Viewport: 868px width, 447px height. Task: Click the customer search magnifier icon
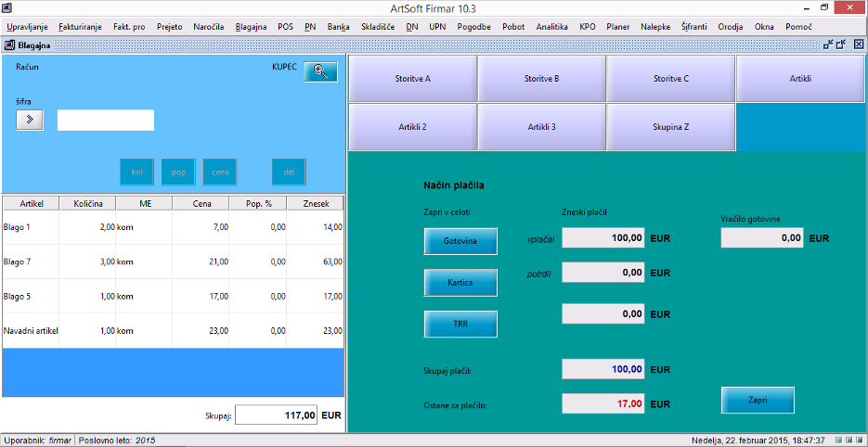[x=320, y=72]
